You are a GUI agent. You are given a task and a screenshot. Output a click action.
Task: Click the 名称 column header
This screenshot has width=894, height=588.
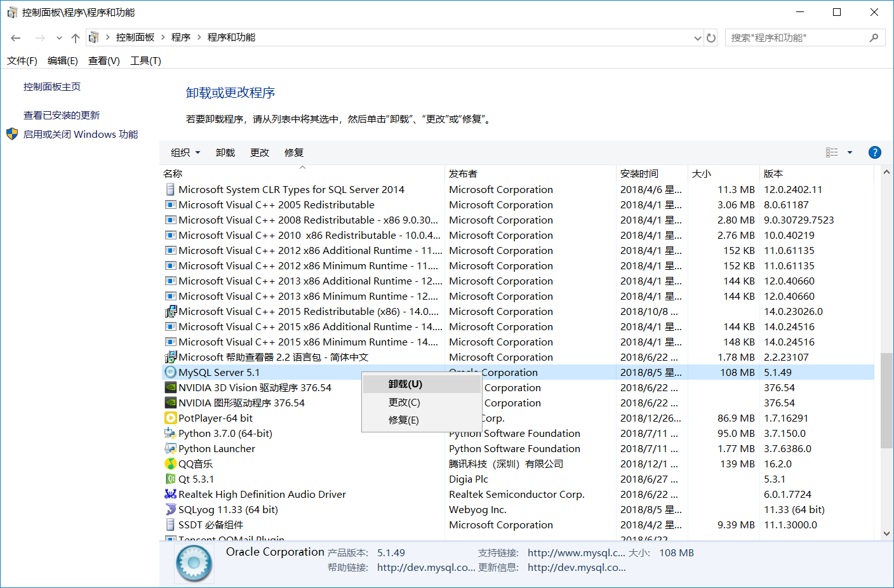click(x=171, y=173)
